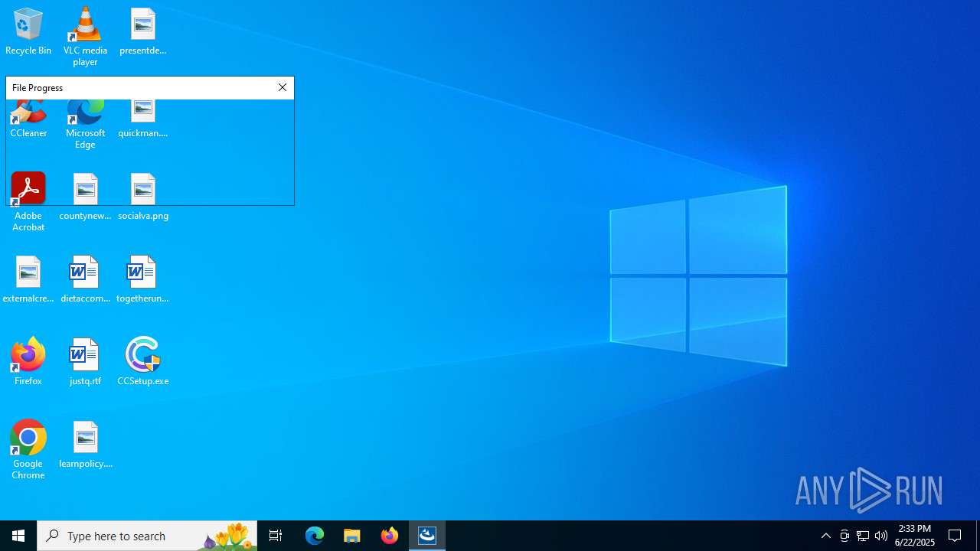Switch to the active setup app on the taskbar
This screenshot has width=980, height=551.
pos(427,536)
